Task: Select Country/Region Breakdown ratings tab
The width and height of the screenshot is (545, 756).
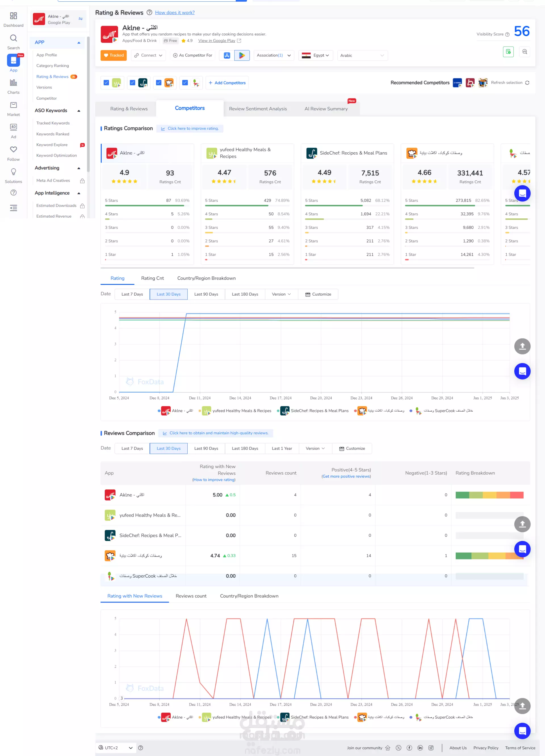Action: coord(206,278)
